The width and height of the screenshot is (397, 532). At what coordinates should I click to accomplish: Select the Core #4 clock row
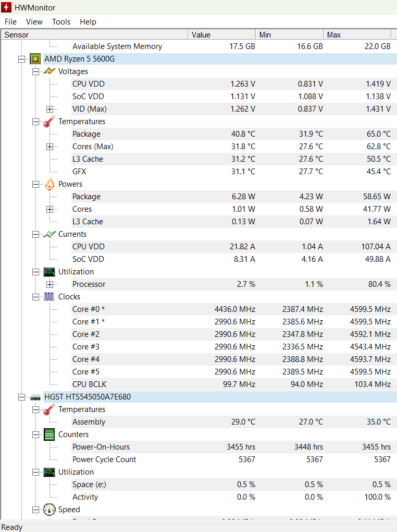[x=233, y=359]
